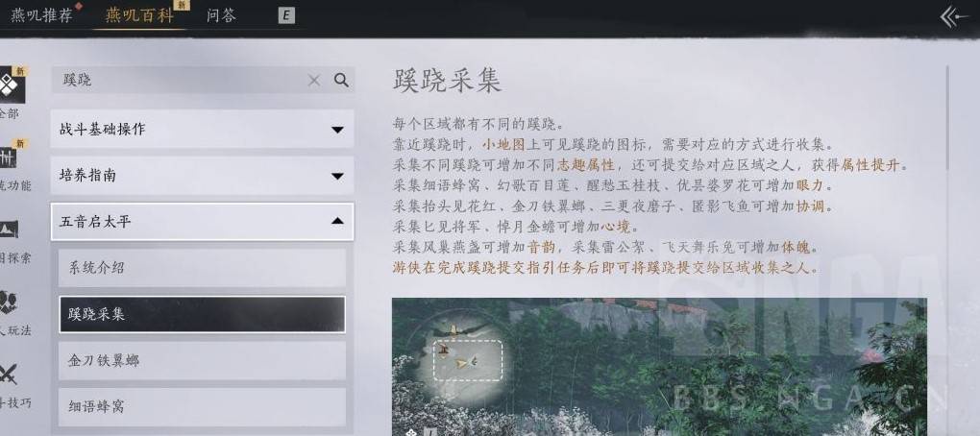Open the 系统介绍 entry
Viewport: 980px width, 436px height.
[x=202, y=268]
